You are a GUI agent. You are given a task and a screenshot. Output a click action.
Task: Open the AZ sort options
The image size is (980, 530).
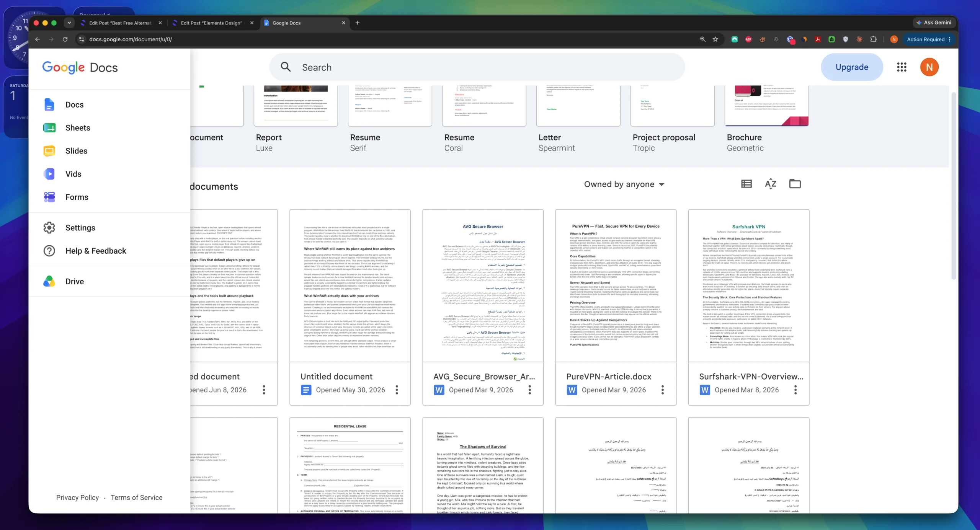click(770, 184)
